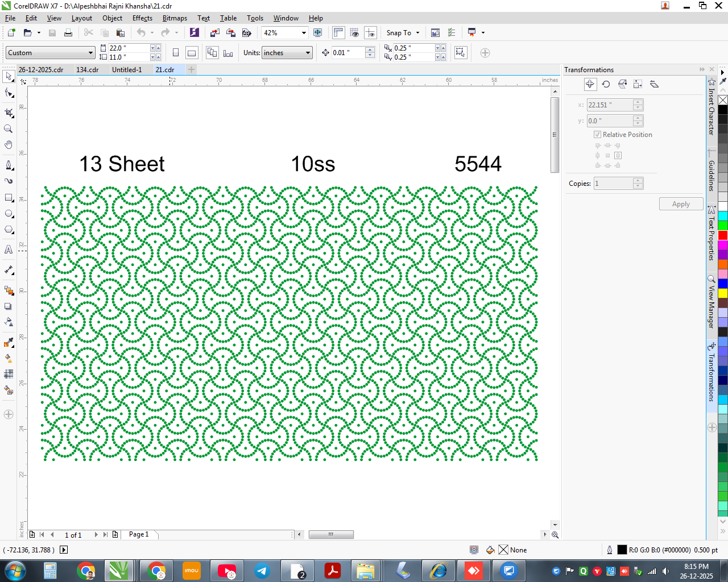Screen dimensions: 728x582
Task: Select the Zoom tool in toolbox
Action: (x=9, y=129)
